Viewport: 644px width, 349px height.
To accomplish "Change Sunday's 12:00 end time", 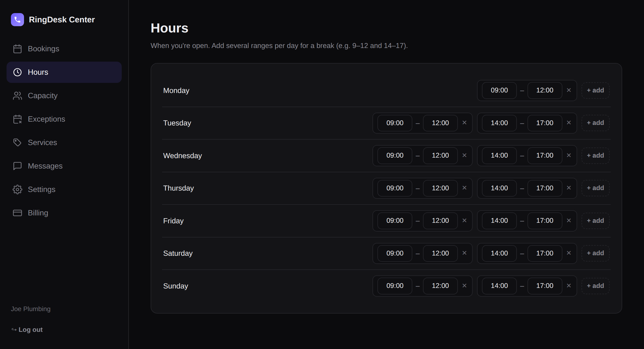I will click(x=440, y=286).
